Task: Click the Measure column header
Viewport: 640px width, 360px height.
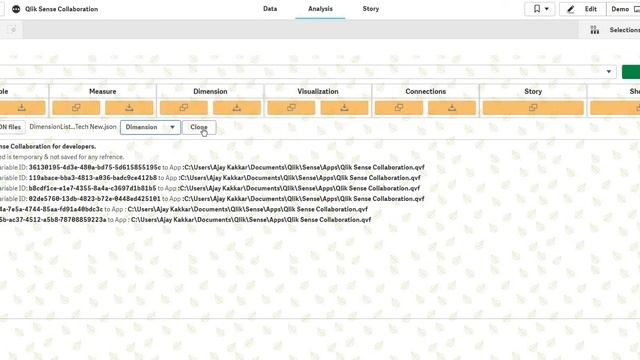Action: [102, 91]
